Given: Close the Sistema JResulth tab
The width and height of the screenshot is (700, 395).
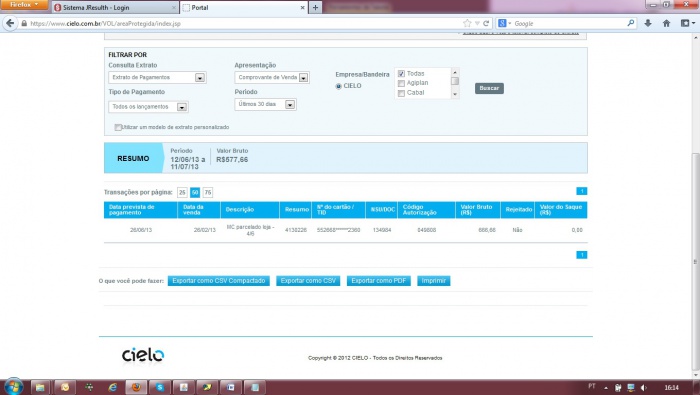Looking at the screenshot, I should 174,8.
